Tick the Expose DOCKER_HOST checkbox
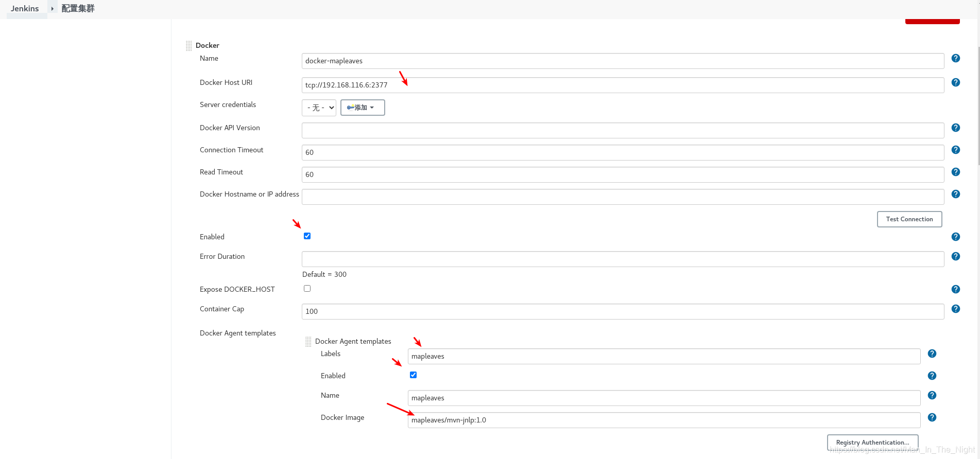 (x=307, y=288)
